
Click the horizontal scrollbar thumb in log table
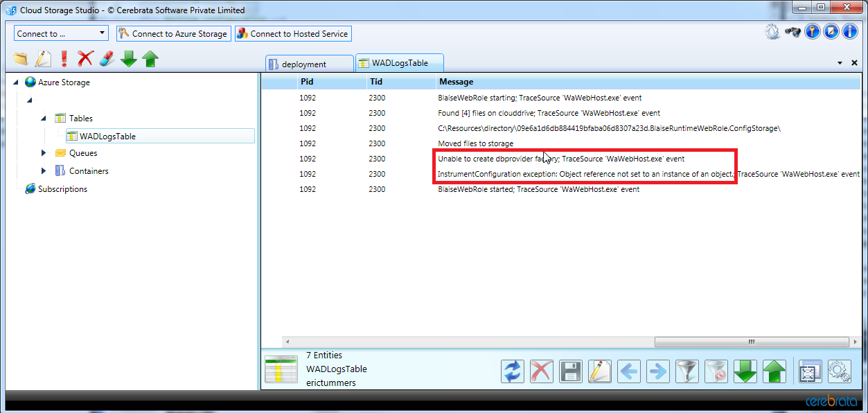click(750, 342)
